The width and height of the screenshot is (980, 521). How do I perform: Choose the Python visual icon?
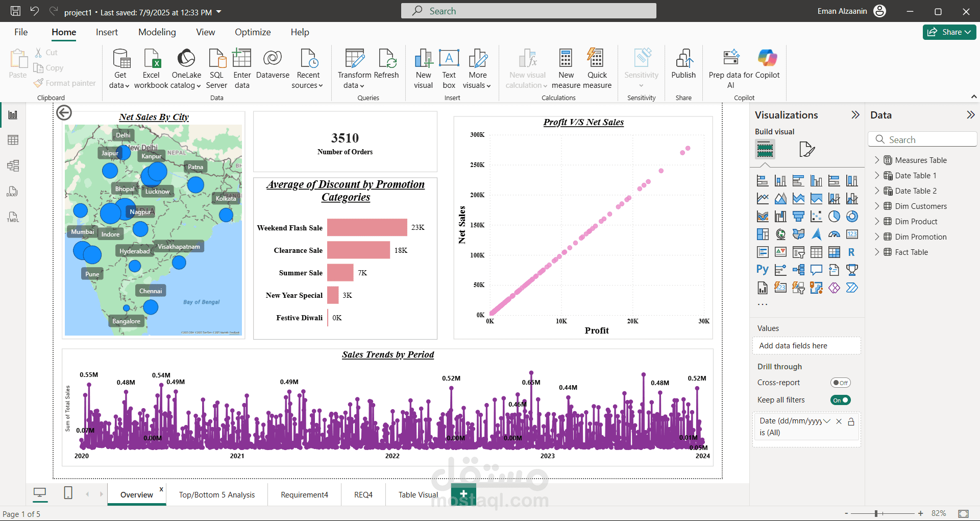point(762,270)
